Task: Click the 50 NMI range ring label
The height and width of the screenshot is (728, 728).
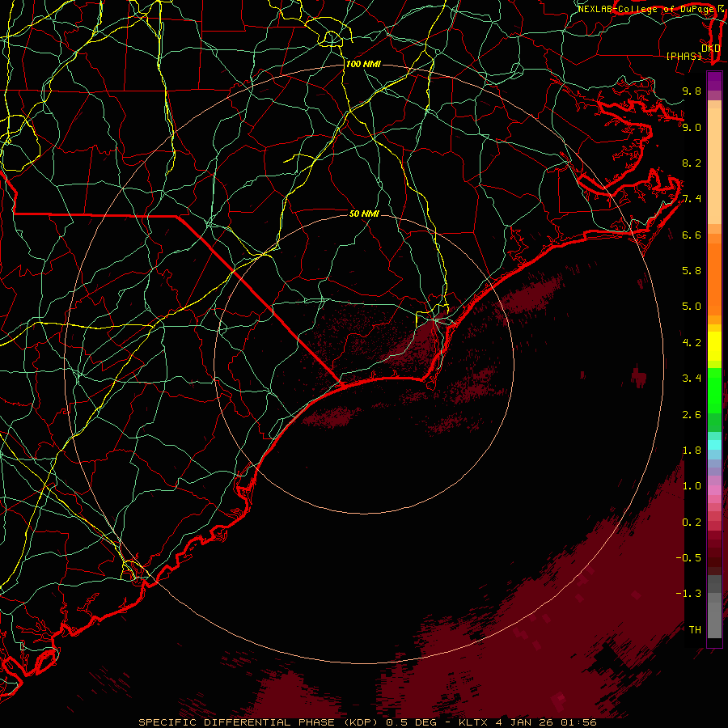Action: 364,214
